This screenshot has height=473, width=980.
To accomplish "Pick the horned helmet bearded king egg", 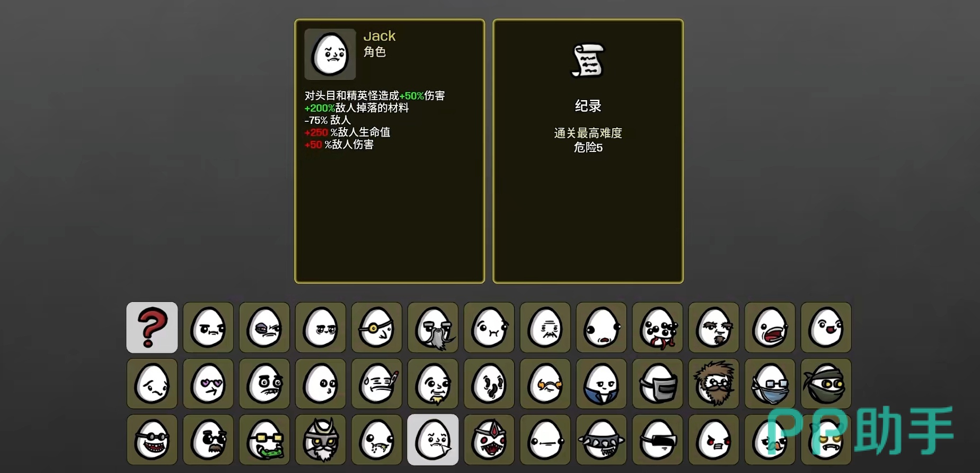I will coord(321,440).
